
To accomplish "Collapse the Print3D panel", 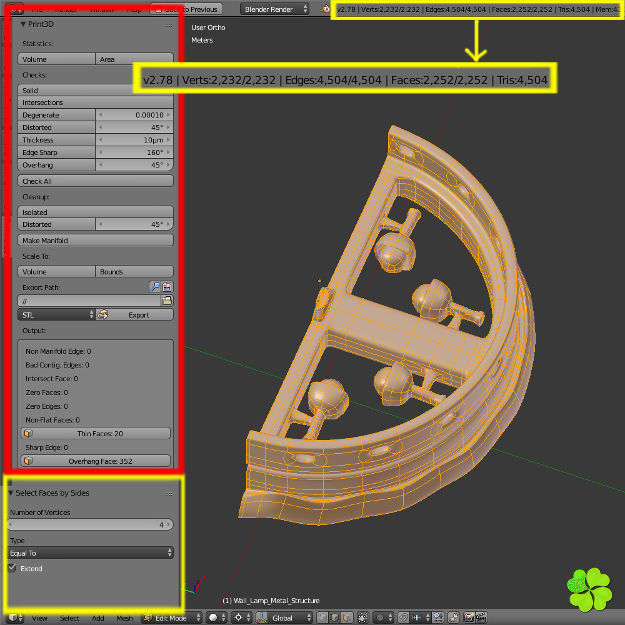I will click(23, 24).
